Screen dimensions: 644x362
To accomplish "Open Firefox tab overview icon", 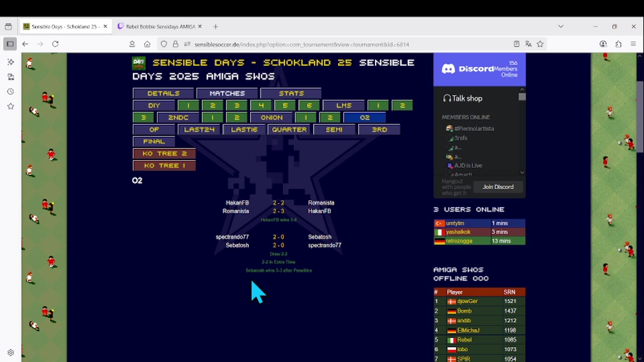I will coord(8,27).
